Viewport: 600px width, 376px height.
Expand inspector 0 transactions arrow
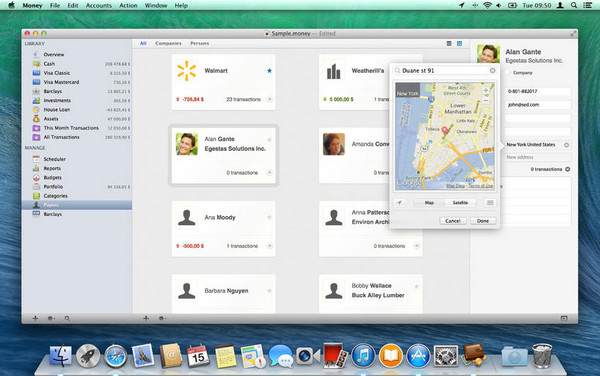click(x=567, y=169)
